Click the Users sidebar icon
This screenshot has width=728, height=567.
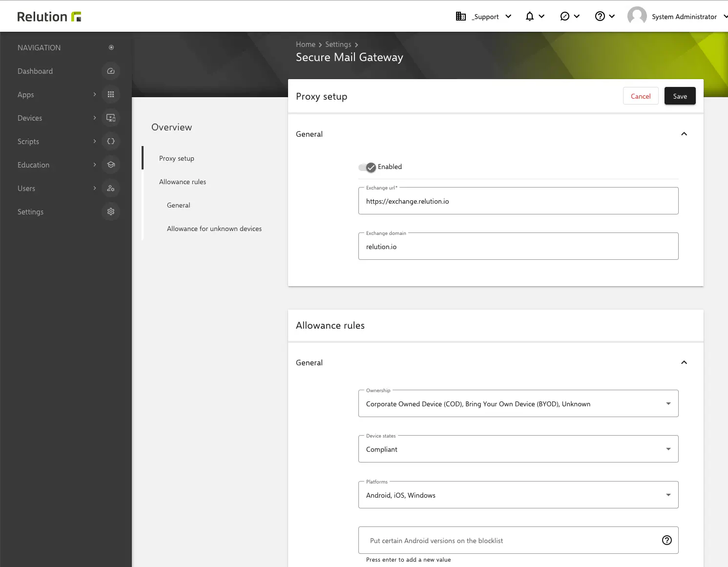click(111, 188)
